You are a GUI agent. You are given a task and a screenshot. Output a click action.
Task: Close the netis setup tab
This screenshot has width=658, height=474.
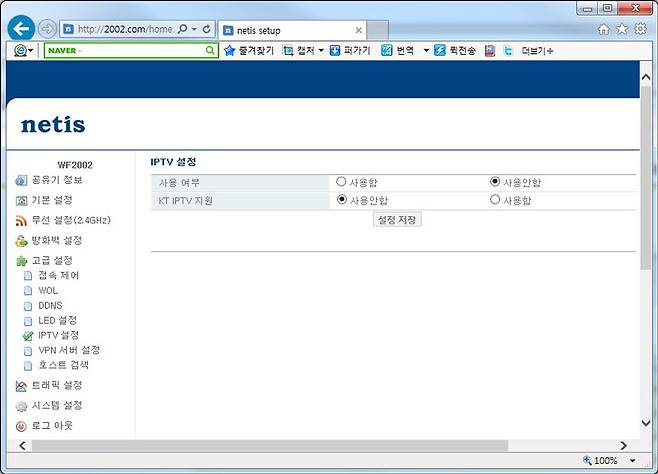358,30
